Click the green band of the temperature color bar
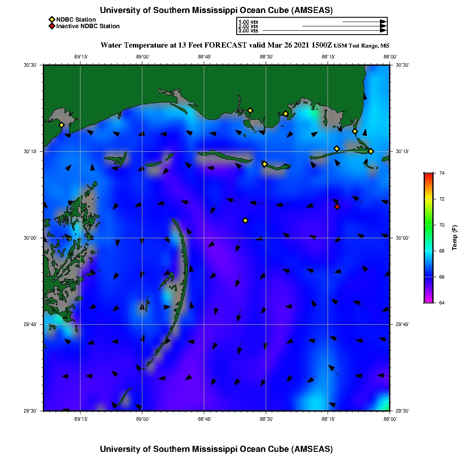The image size is (476, 454). 428,225
